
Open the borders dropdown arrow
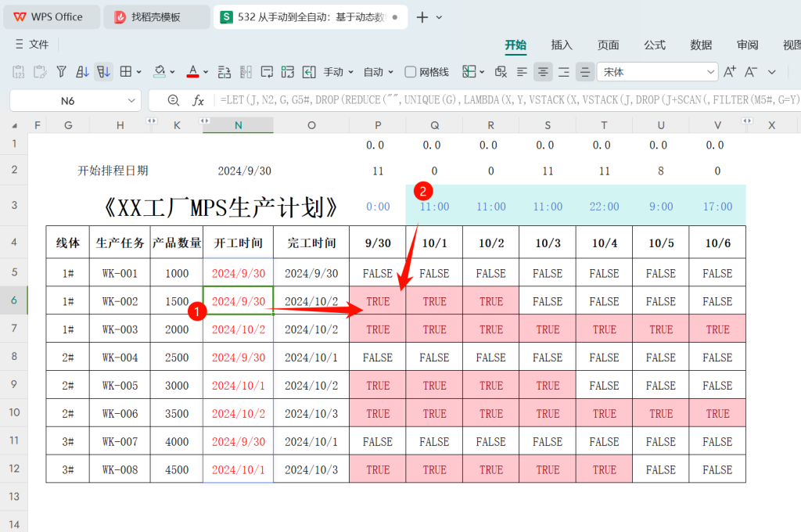(139, 72)
